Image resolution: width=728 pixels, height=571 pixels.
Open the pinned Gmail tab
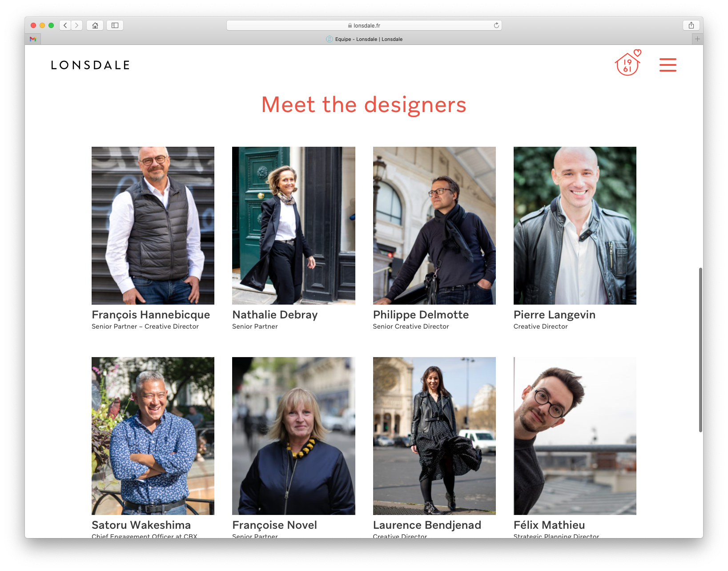click(33, 39)
